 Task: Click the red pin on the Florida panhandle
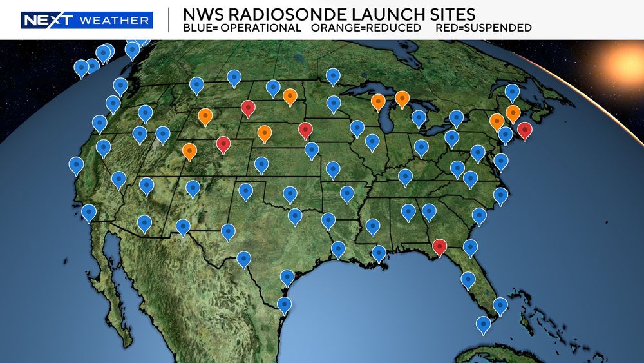click(x=440, y=248)
